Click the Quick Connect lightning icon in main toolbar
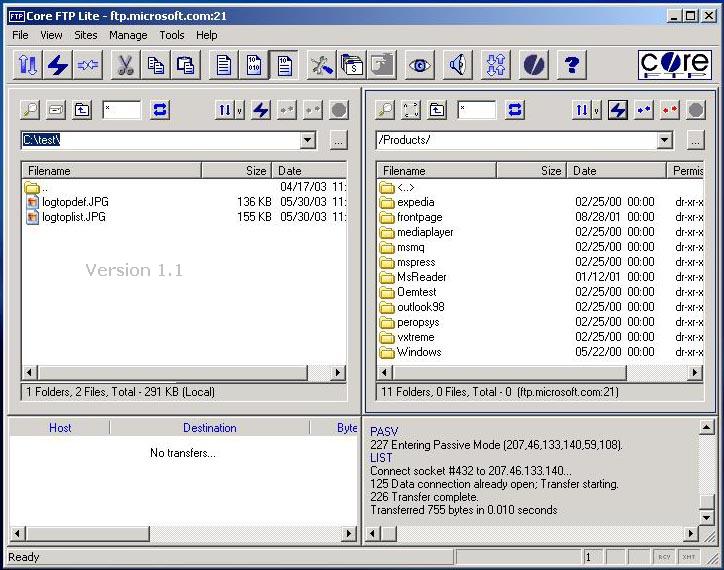Viewport: 724px width, 570px height. pyautogui.click(x=58, y=65)
